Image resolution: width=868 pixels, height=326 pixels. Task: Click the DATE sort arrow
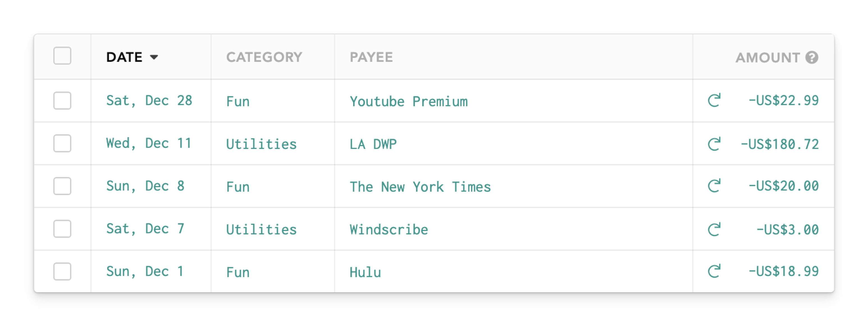(x=154, y=57)
